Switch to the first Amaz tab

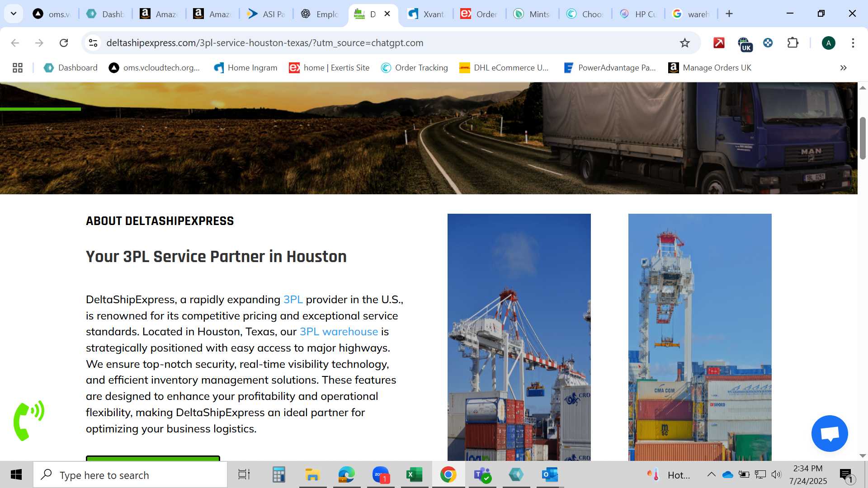159,14
